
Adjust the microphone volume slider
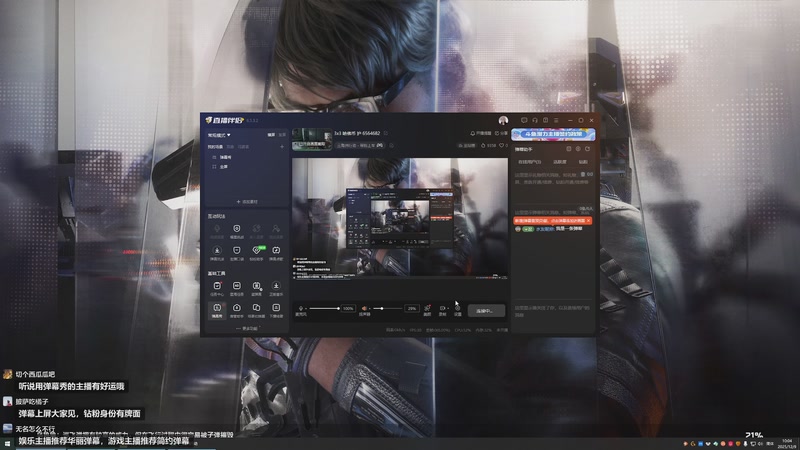point(324,308)
